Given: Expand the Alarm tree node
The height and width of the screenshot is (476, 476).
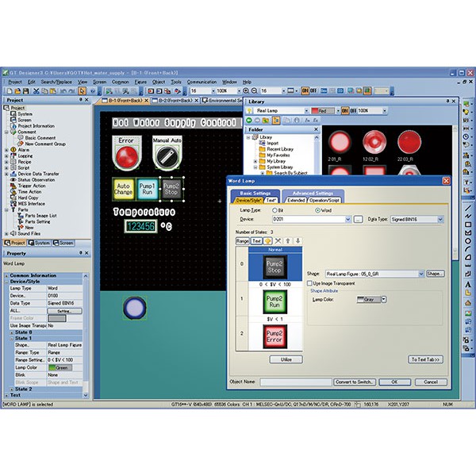Looking at the screenshot, I should point(6,150).
